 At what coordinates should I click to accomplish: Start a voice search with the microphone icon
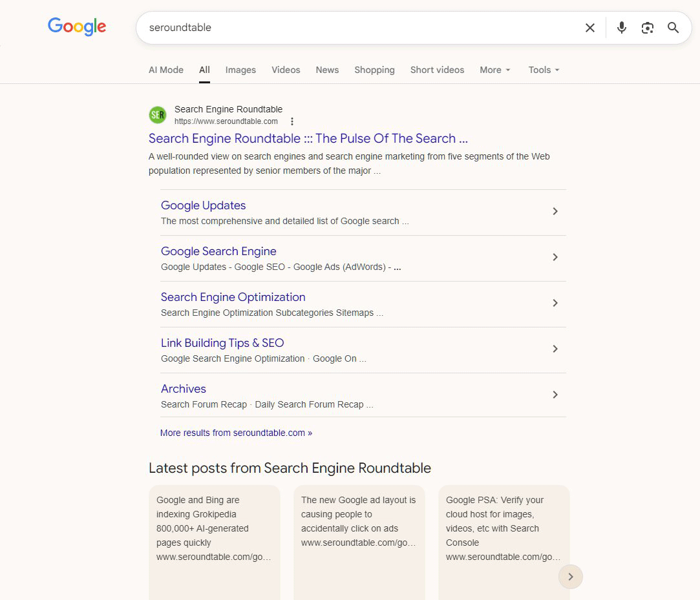621,28
